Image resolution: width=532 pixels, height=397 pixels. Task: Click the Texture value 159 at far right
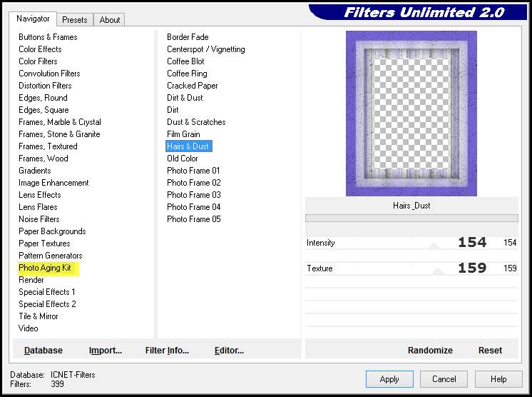click(510, 268)
